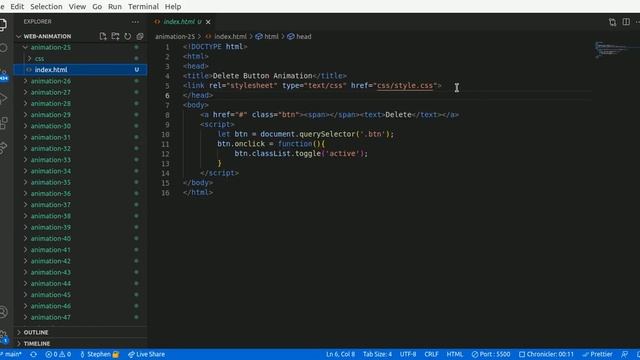Select index.html in the file tree
Screen dimensions: 640x360
(x=80, y=70)
